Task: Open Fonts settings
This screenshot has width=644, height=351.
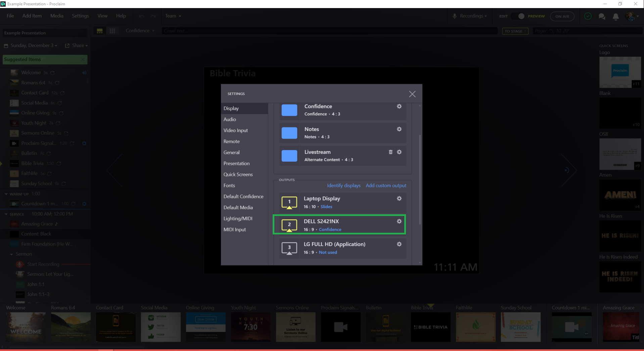Action: pos(244,185)
